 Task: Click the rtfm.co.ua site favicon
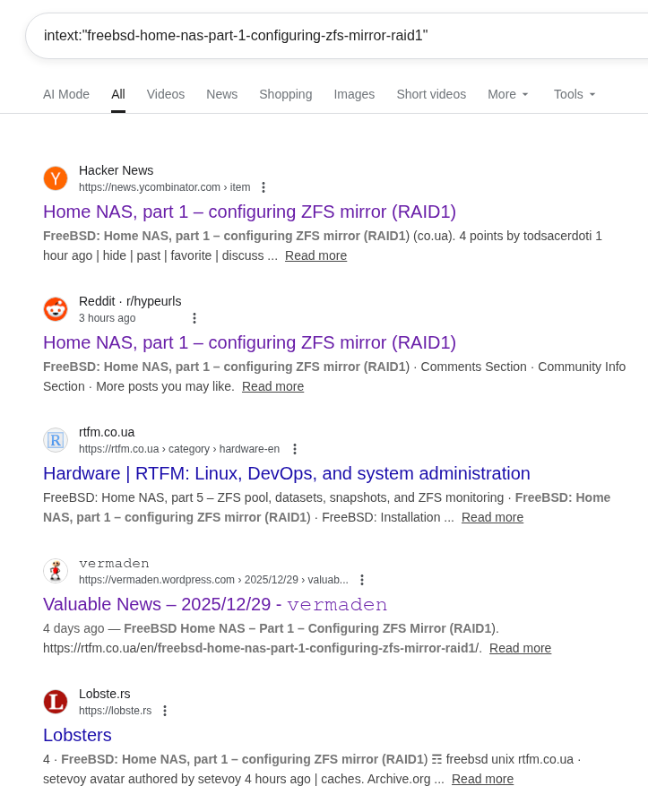pos(56,440)
